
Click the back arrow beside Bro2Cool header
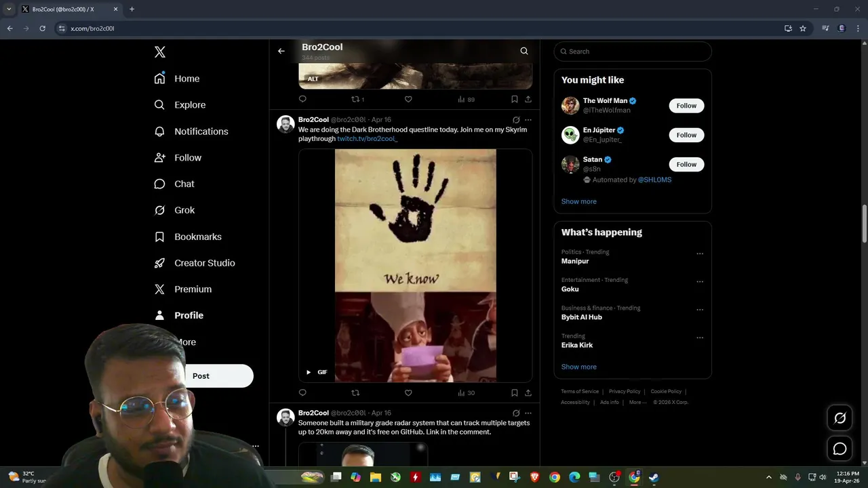(x=281, y=51)
